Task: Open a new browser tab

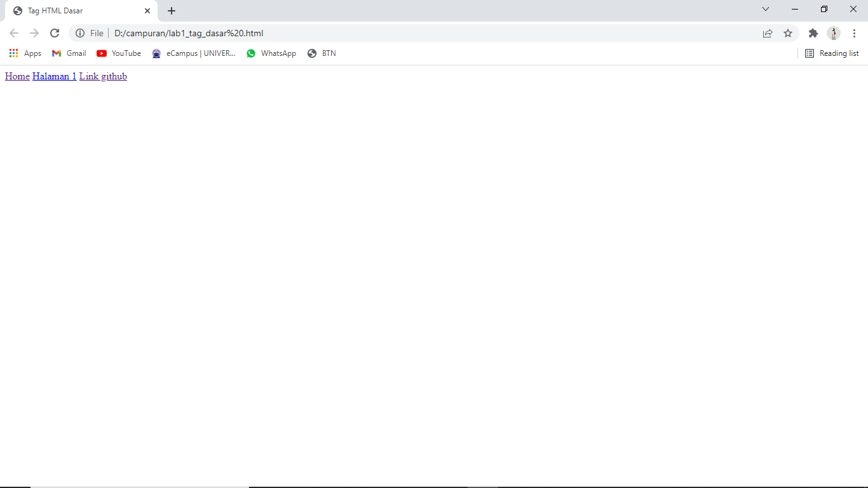Action: point(172,11)
